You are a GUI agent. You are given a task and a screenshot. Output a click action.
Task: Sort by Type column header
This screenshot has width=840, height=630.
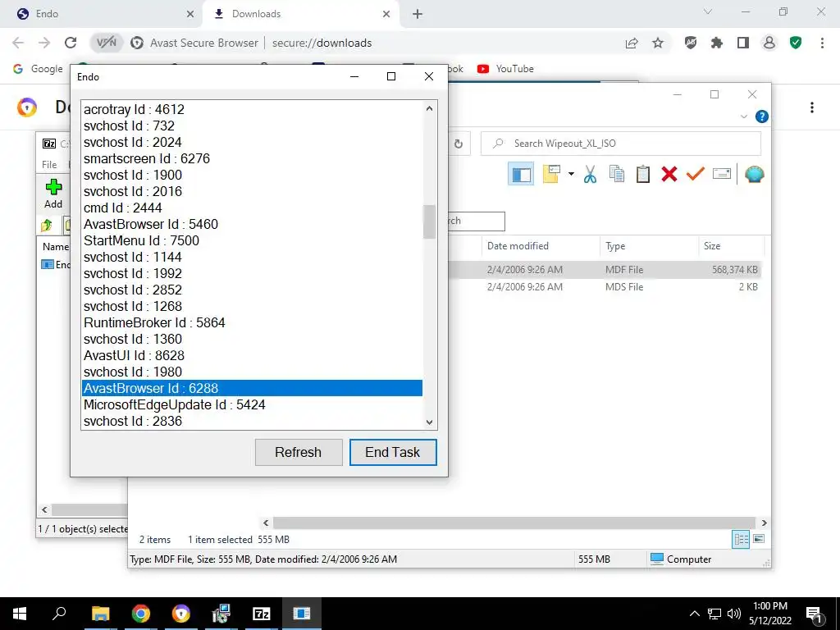[x=650, y=246]
